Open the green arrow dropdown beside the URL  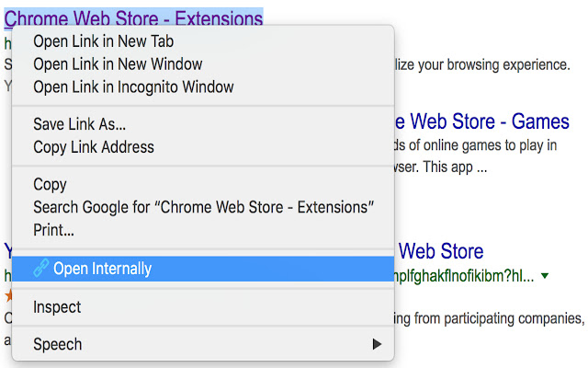(x=545, y=276)
